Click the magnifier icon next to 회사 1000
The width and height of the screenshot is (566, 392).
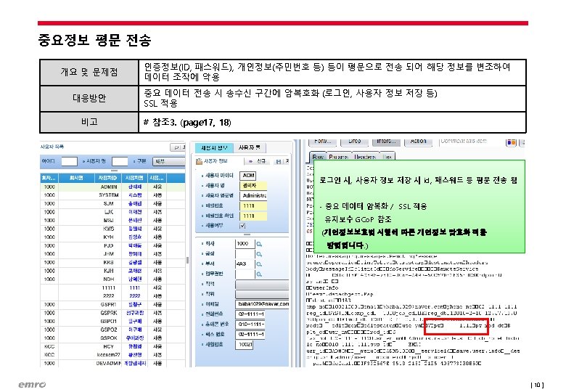coord(259,245)
